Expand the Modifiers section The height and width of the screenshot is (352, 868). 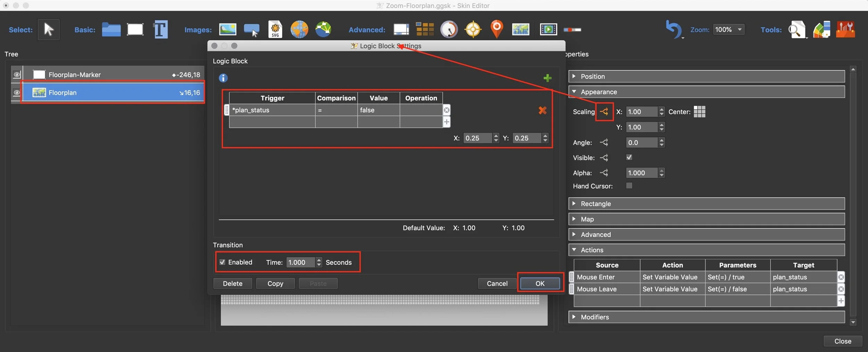707,317
